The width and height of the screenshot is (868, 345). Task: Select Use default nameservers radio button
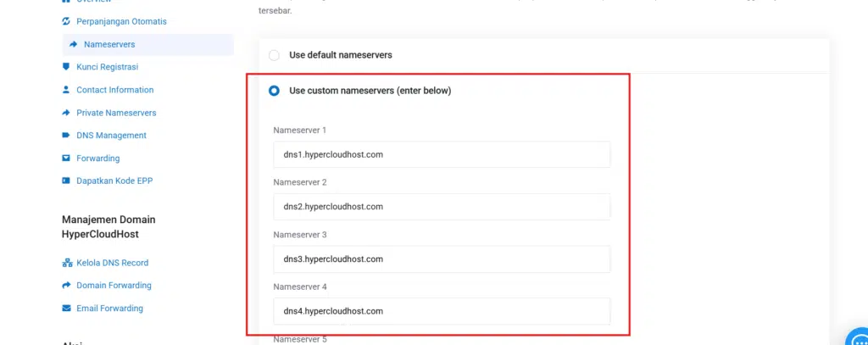click(x=274, y=55)
